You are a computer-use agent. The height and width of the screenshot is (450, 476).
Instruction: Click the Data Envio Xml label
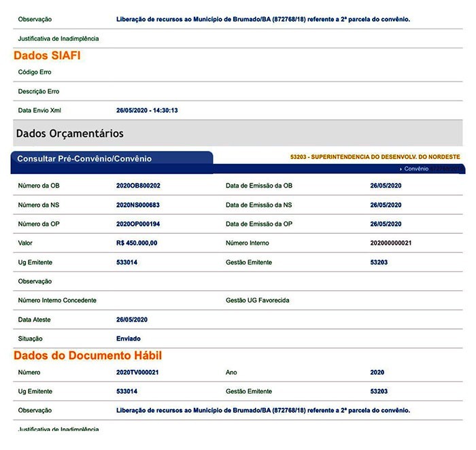[39, 110]
